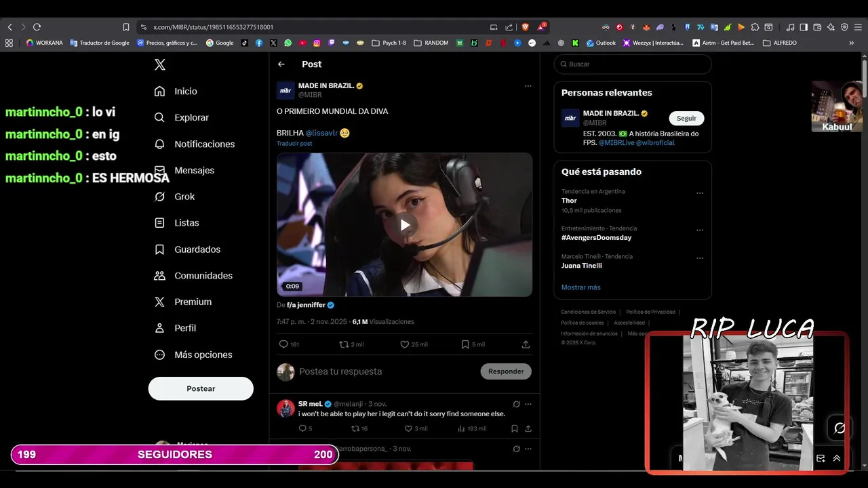Screen dimensions: 868x488
Task: Go to Perfil in the sidebar
Action: (175, 328)
